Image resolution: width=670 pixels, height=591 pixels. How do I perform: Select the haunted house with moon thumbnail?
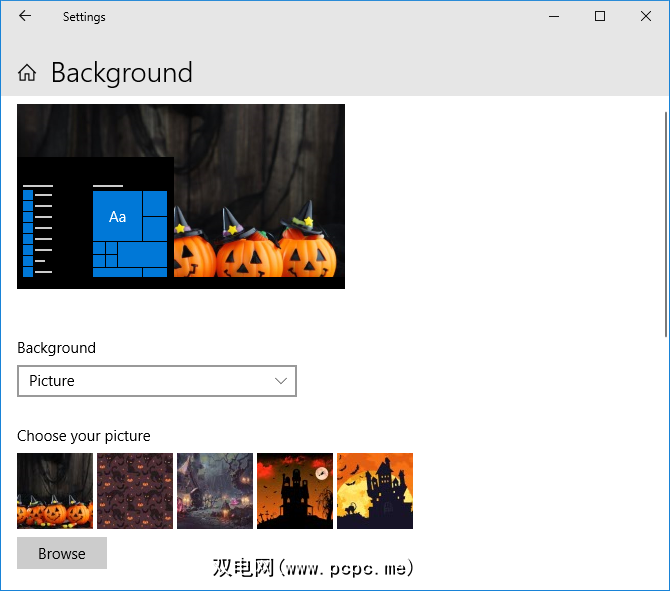click(295, 491)
